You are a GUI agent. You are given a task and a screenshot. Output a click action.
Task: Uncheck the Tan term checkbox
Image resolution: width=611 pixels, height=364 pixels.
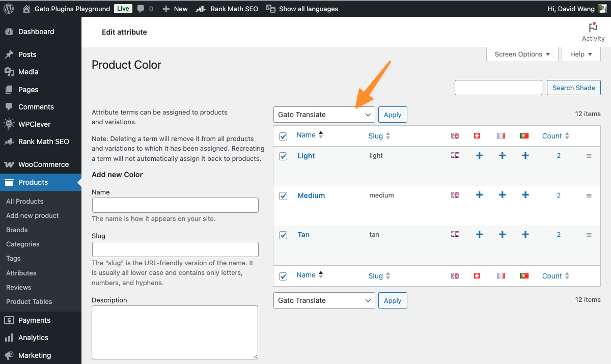click(283, 235)
